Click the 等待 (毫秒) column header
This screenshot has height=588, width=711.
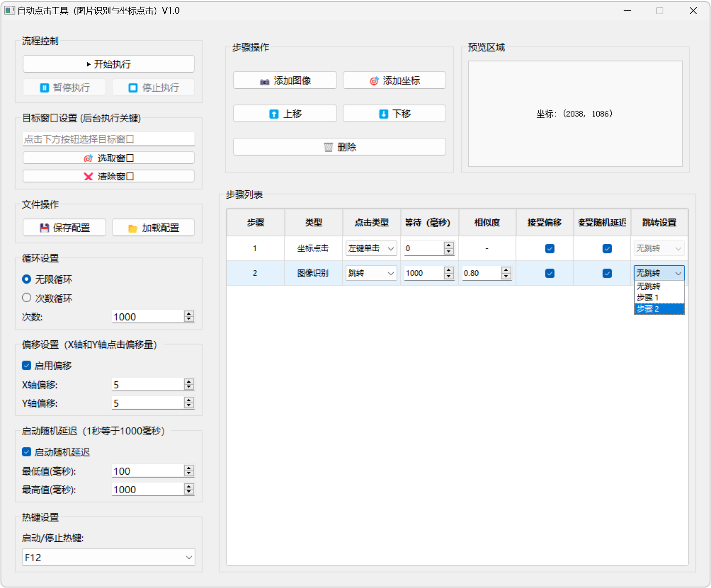coord(429,223)
